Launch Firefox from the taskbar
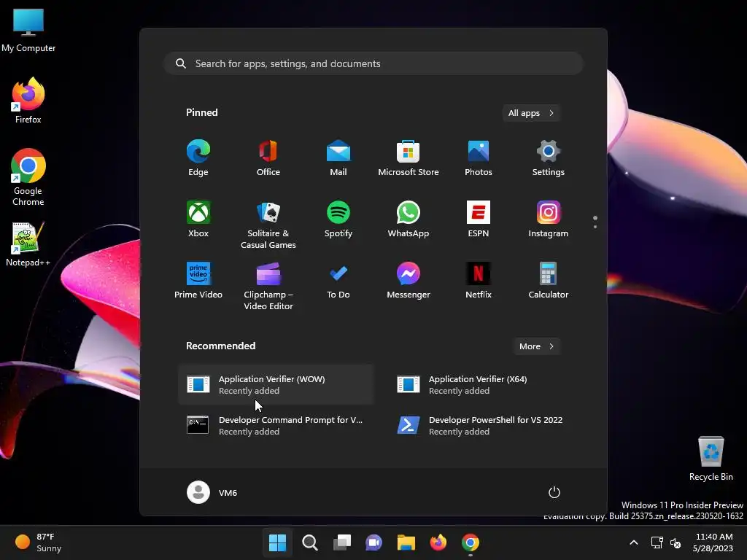747x560 pixels. 438,542
